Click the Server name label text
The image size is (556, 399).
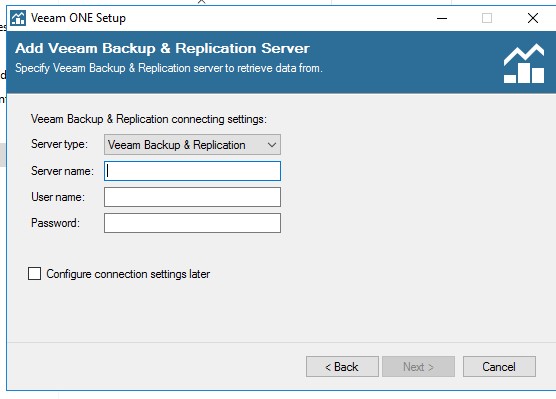coord(62,171)
